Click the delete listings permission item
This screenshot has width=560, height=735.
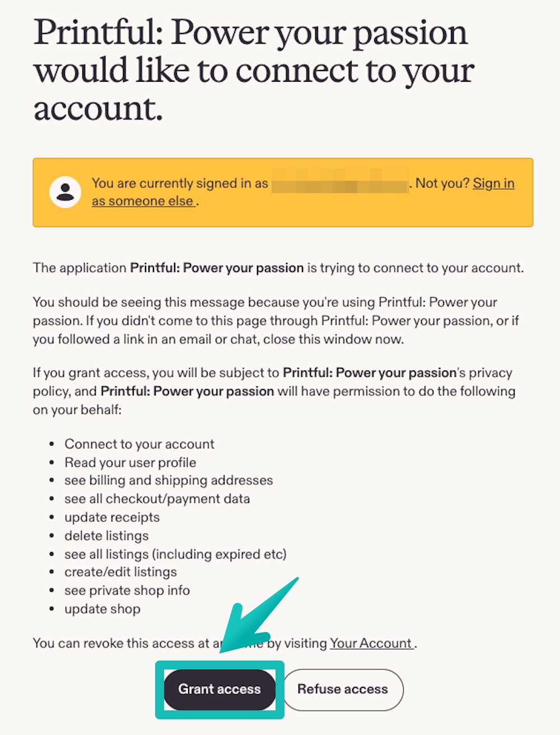(106, 536)
